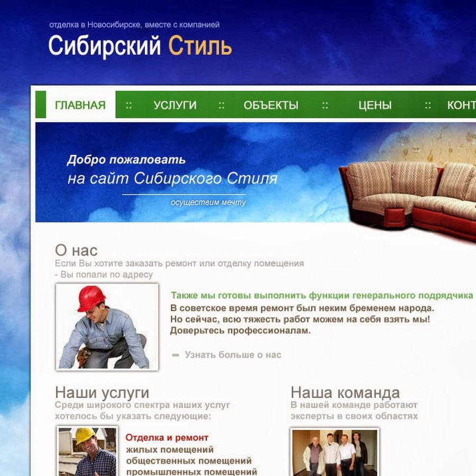Click the Наши услуги section heading
This screenshot has width=476, height=476.
tap(102, 393)
